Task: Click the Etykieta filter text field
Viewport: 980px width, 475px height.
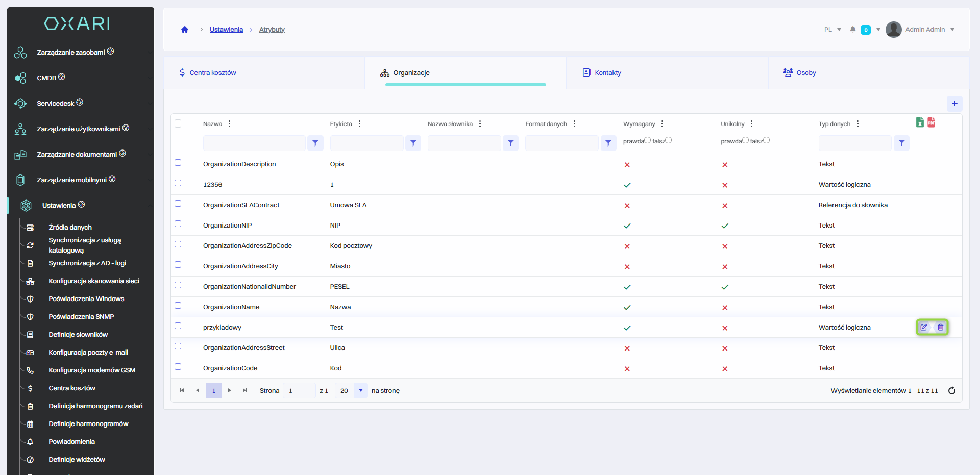Action: 366,143
